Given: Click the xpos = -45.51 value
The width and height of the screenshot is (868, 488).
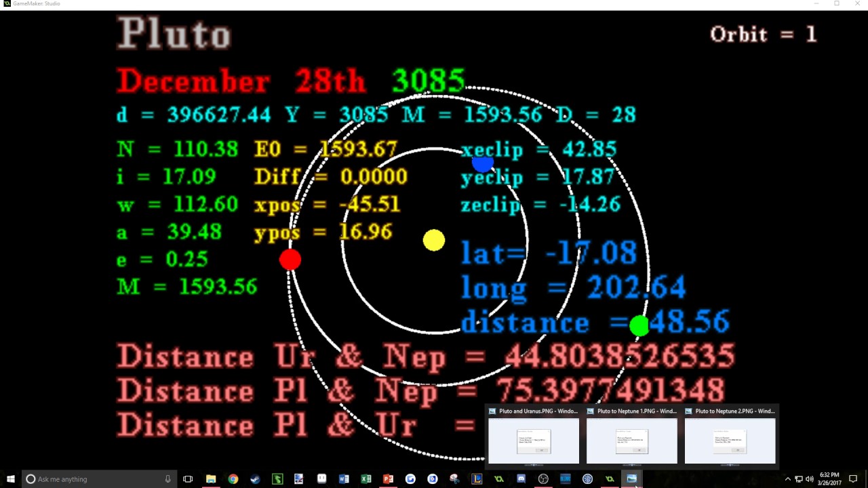Looking at the screenshot, I should pos(328,205).
